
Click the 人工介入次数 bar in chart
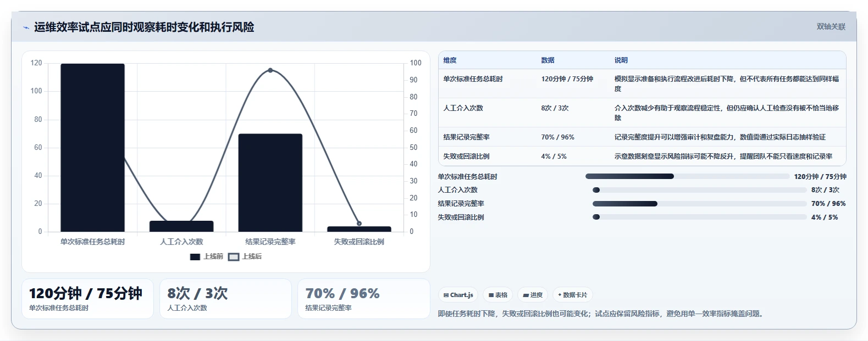[x=181, y=226]
